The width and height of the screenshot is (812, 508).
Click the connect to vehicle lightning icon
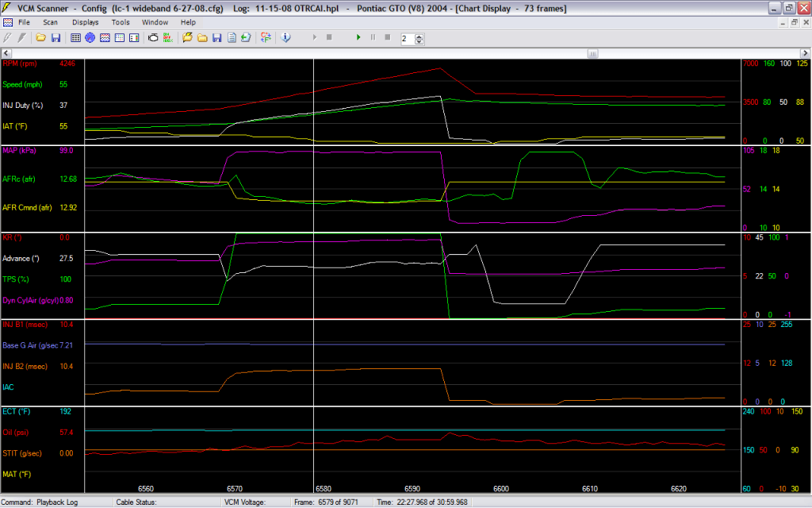click(7, 38)
